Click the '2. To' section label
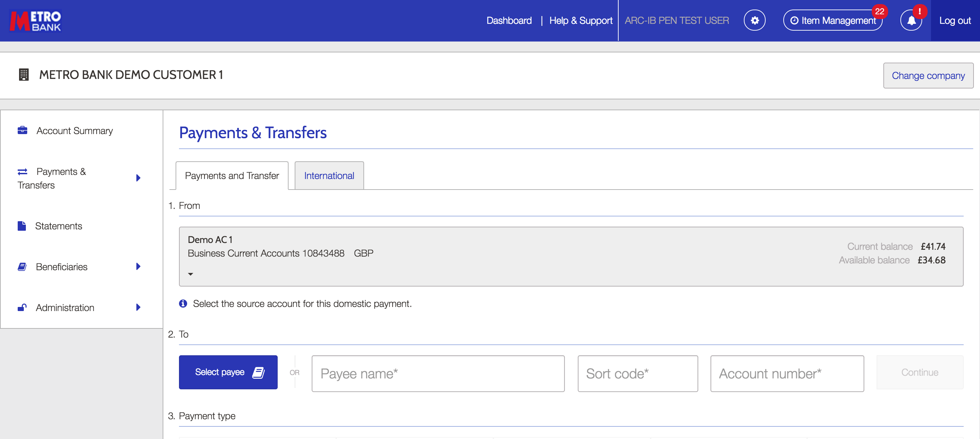 [x=178, y=334]
